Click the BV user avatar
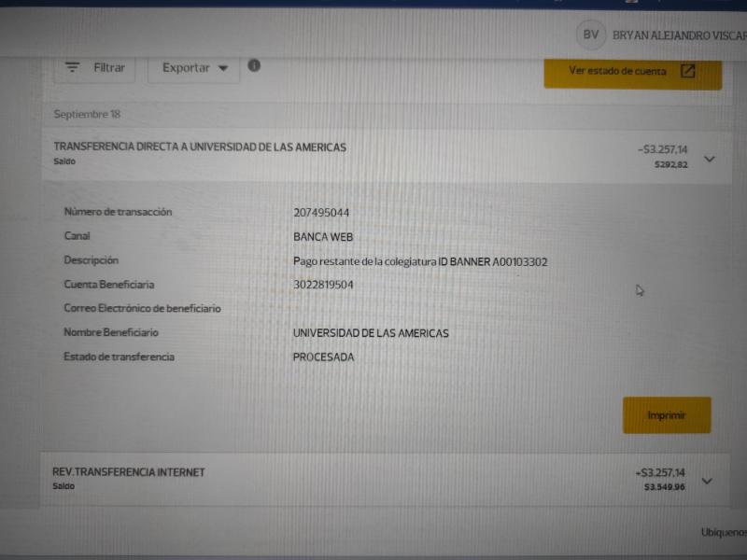This screenshot has height=560, width=747. coord(591,35)
